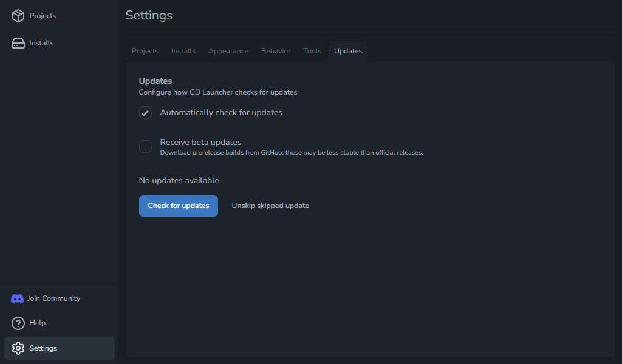Open Join Community link in sidebar
The image size is (622, 364).
53,298
